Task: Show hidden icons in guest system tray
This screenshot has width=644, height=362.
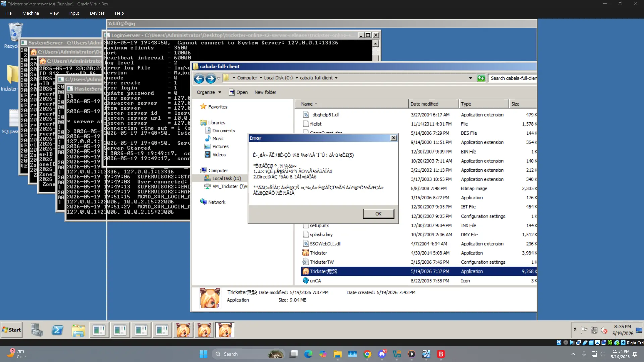Action: 575,330
